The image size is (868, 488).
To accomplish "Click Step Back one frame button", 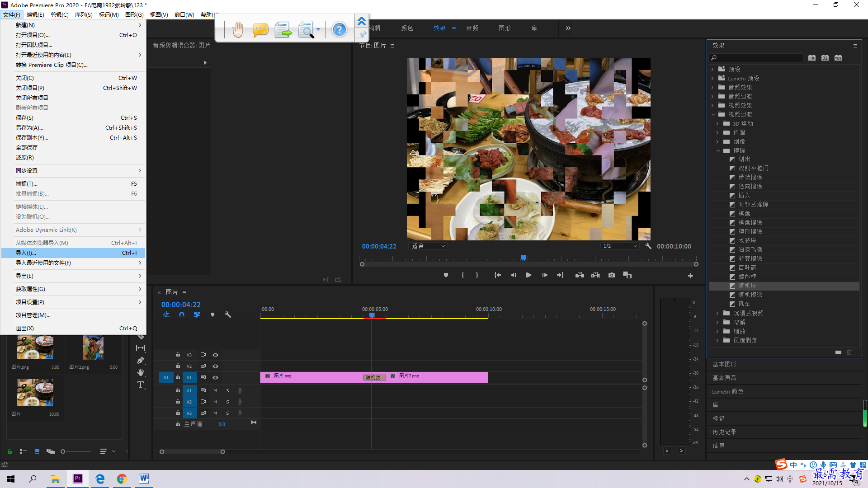I will pos(513,275).
